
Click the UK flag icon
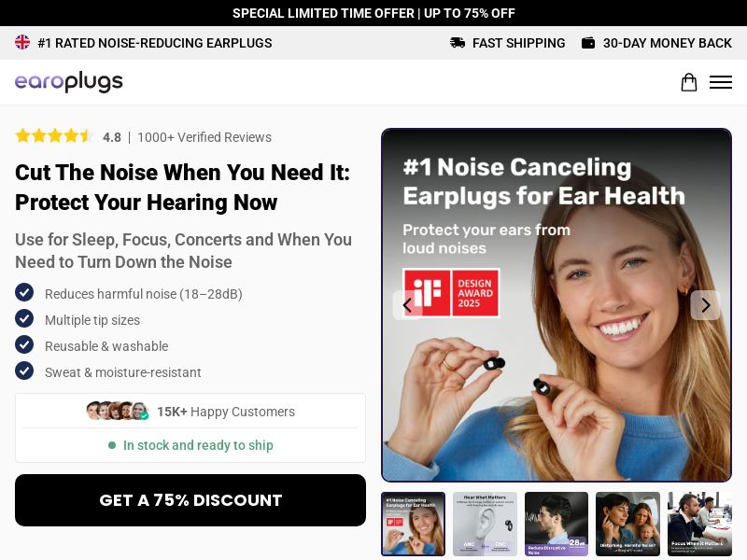(x=22, y=42)
